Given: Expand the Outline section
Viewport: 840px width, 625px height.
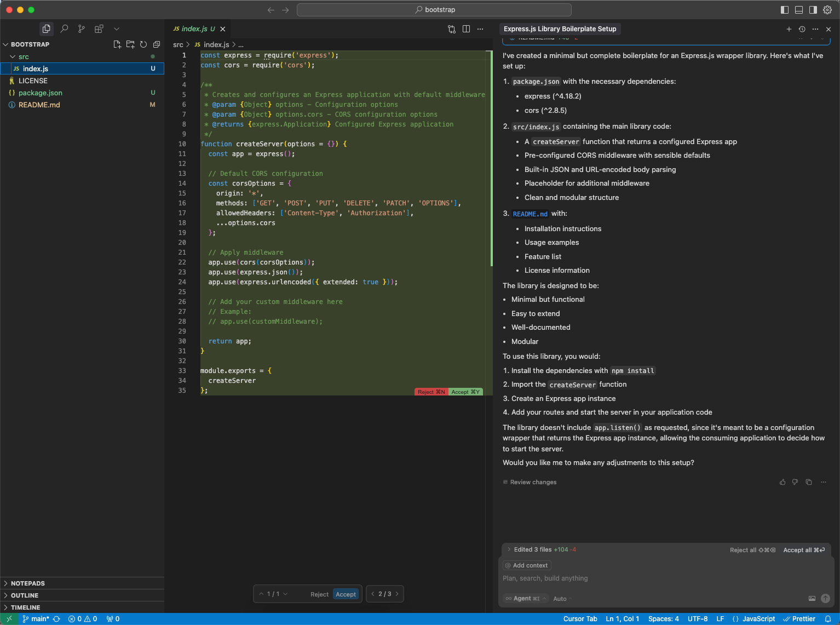Looking at the screenshot, I should tap(25, 595).
